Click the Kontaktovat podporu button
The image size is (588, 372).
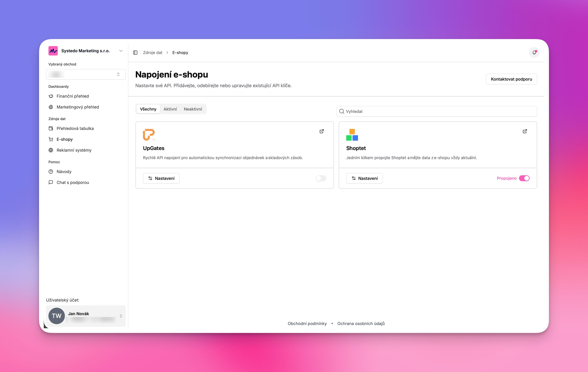511,79
